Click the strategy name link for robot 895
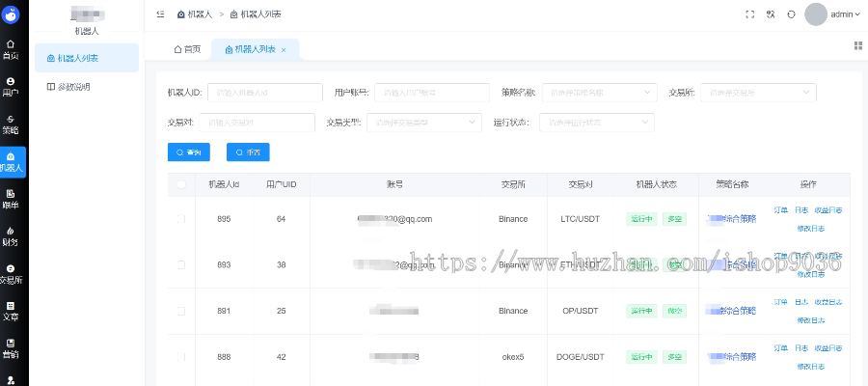The height and width of the screenshot is (386, 868). click(732, 219)
